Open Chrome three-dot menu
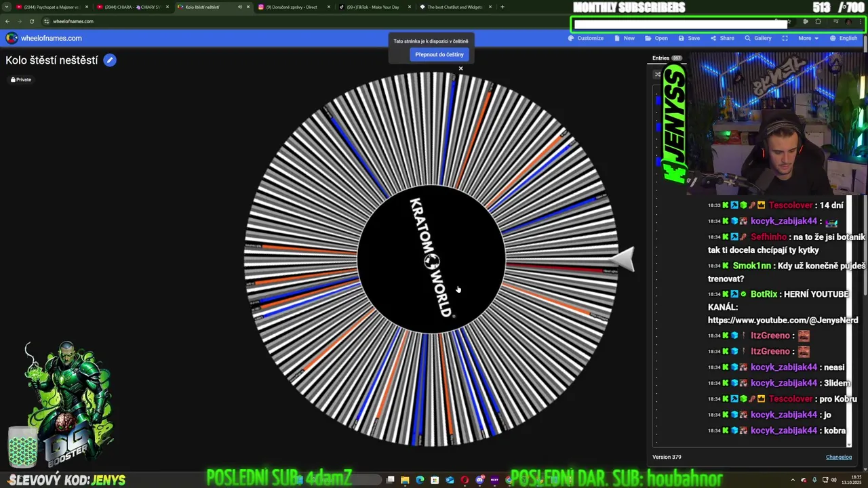The height and width of the screenshot is (488, 868). [x=860, y=22]
